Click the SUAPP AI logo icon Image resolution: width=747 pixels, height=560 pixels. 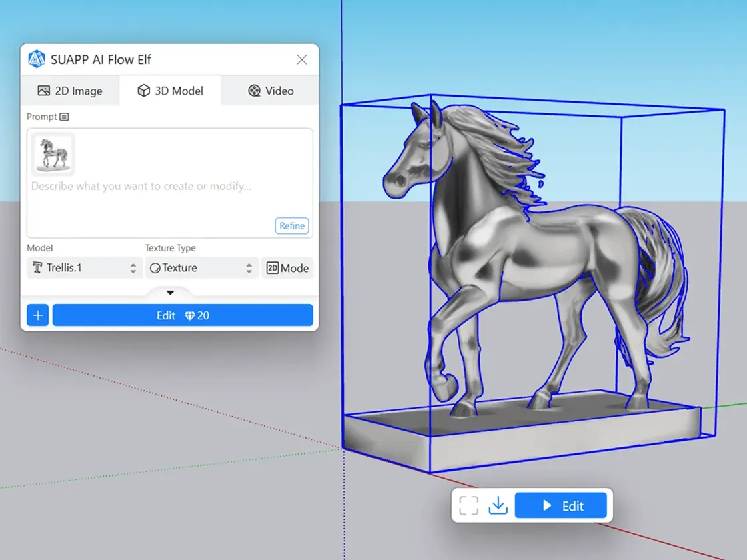pyautogui.click(x=36, y=59)
